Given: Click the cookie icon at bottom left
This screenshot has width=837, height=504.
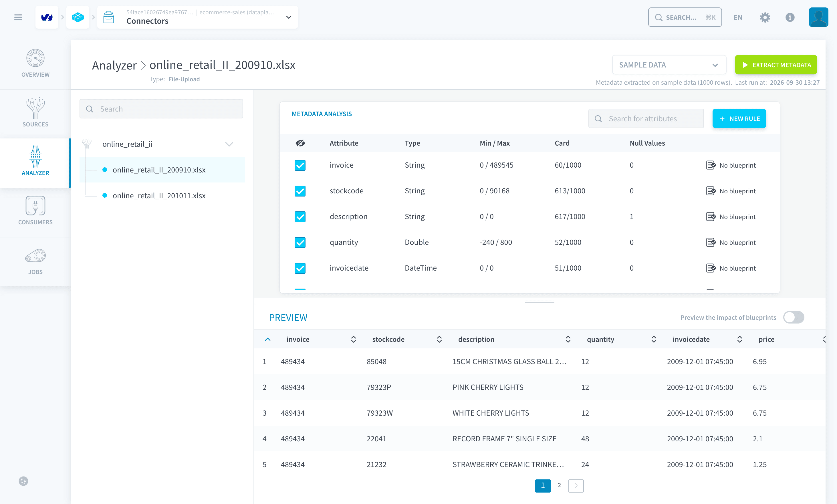Looking at the screenshot, I should coord(23,481).
